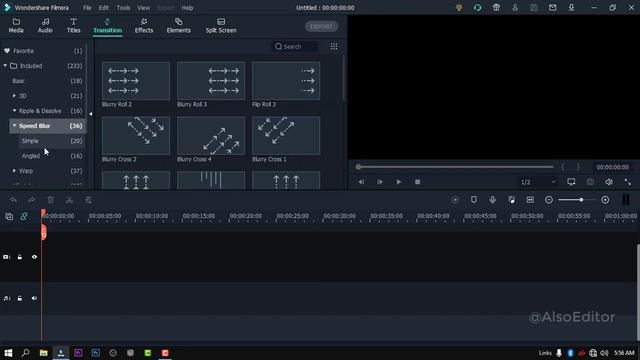Hide the video track with eye icon
The height and width of the screenshot is (360, 640).
coord(34,257)
